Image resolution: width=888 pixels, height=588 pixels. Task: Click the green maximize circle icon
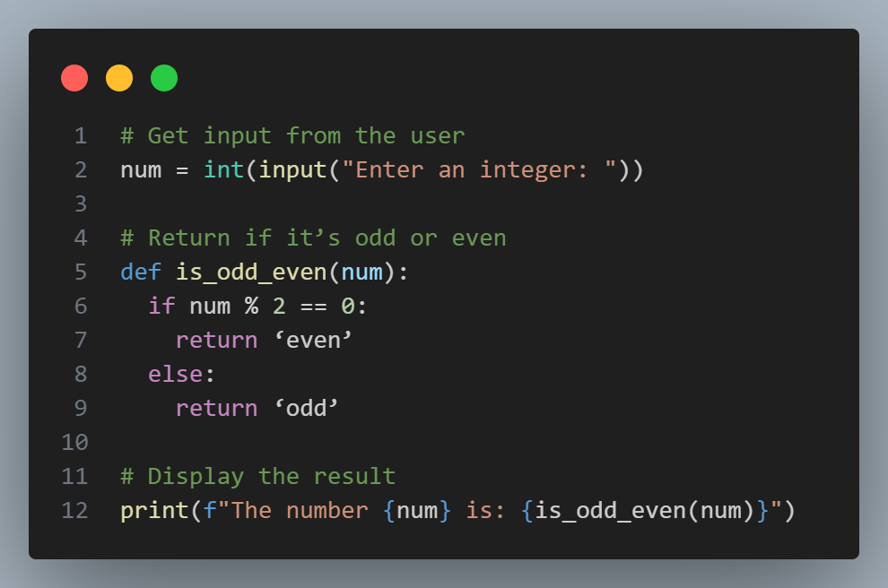click(163, 77)
